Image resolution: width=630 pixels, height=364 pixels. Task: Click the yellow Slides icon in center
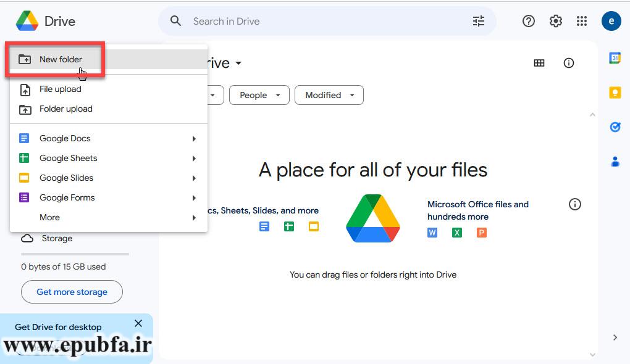tap(313, 227)
